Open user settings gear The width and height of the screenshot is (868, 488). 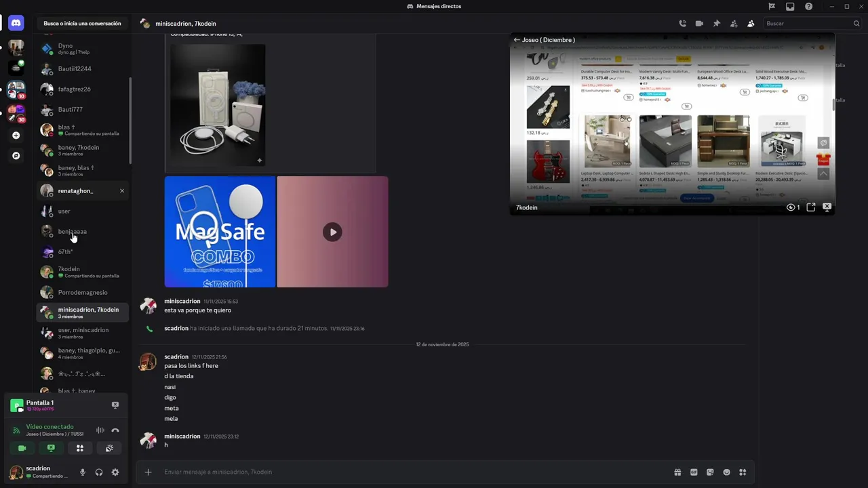click(x=115, y=472)
